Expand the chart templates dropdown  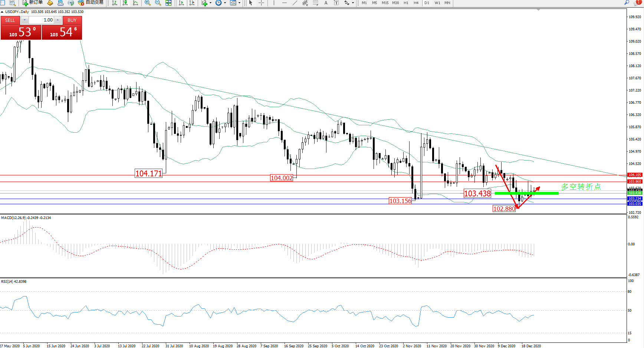[x=239, y=3]
